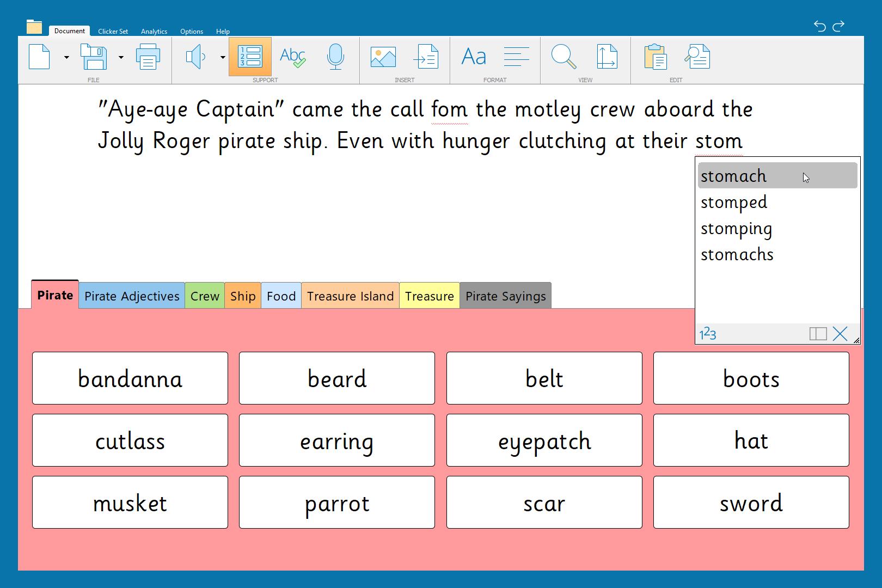Choose 'stomach' from the prediction list

[733, 176]
